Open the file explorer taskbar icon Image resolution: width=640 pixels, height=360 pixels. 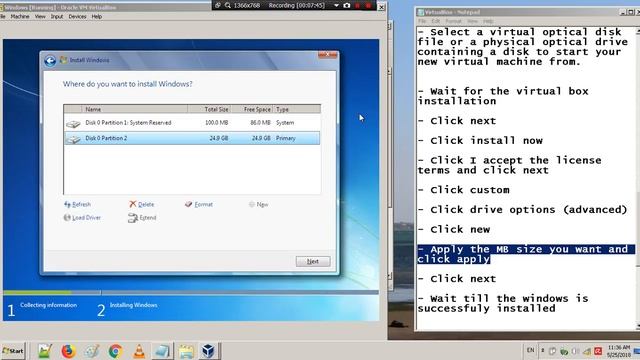coord(186,351)
